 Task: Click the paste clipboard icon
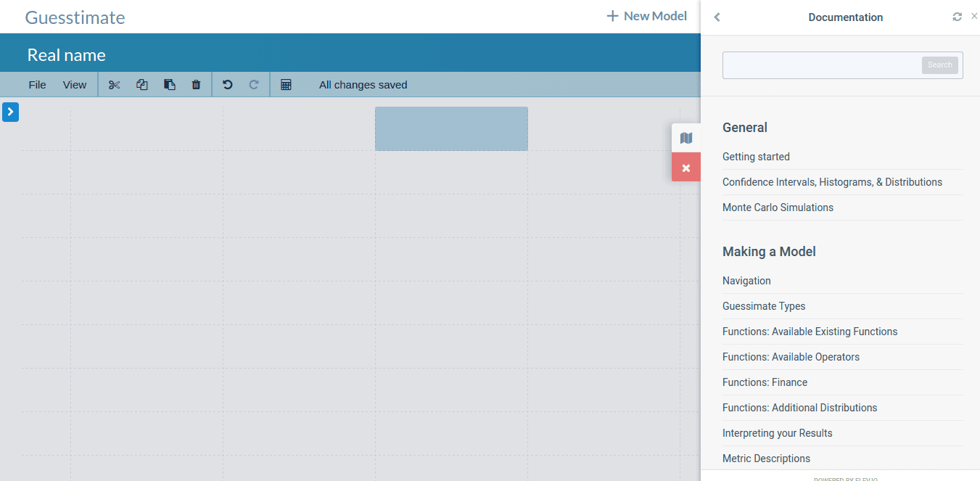tap(170, 85)
